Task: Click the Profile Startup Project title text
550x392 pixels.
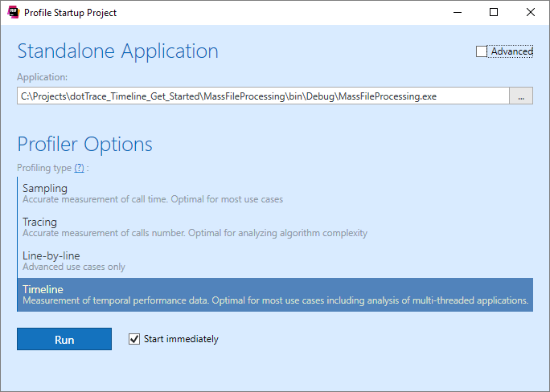Action: point(70,13)
